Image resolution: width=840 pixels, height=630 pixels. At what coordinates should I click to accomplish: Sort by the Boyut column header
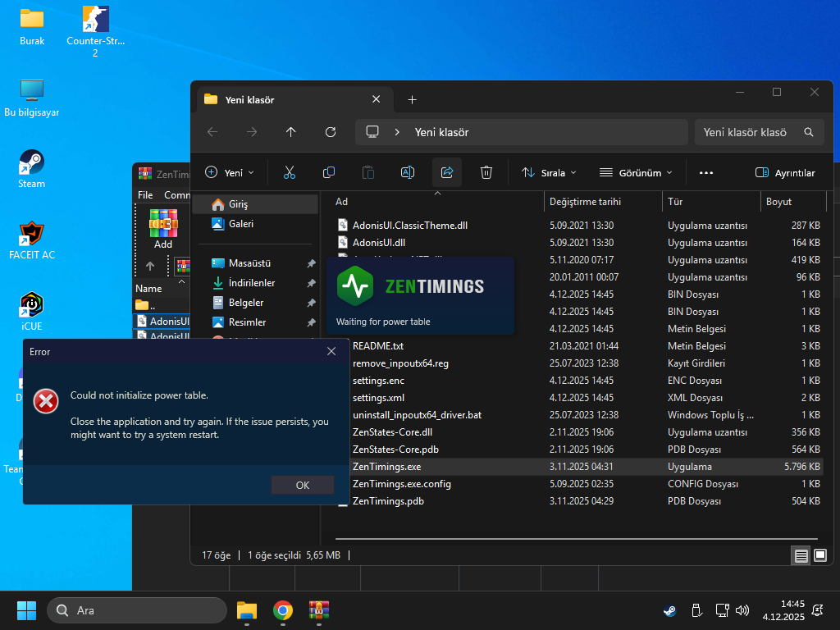click(793, 202)
